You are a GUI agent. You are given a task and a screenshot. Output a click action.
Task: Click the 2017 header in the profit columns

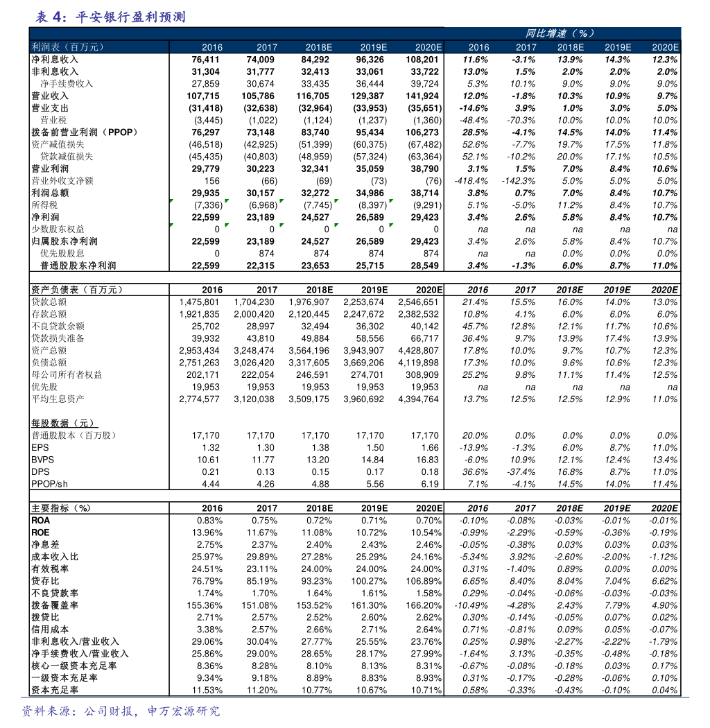267,47
